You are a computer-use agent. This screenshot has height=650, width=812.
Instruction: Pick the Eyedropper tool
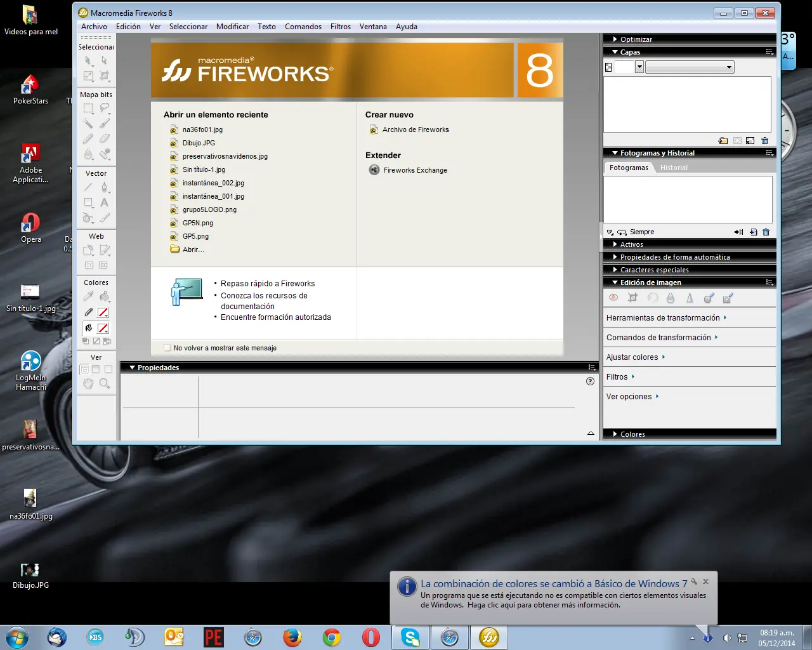pos(88,296)
